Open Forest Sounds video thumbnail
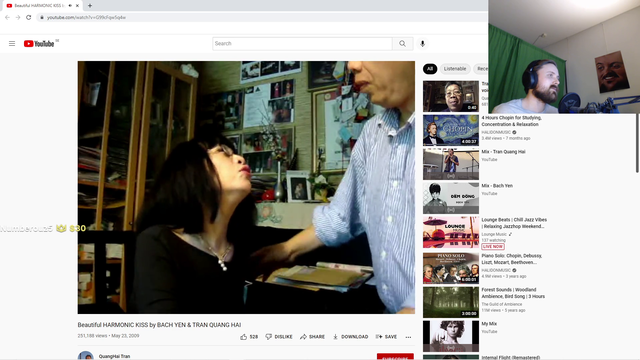This screenshot has width=640, height=360. click(451, 302)
